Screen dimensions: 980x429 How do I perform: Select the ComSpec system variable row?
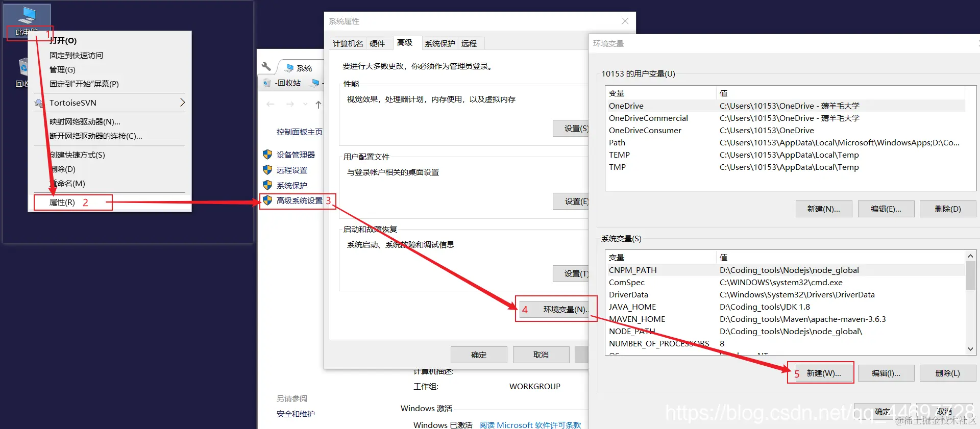point(786,282)
